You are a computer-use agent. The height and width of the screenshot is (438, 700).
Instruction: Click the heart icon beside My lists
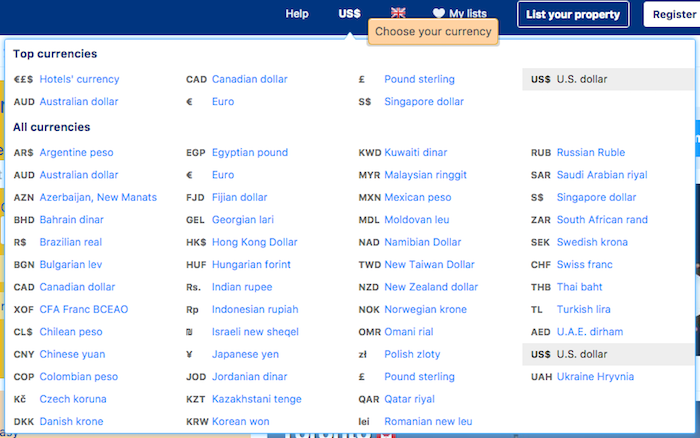438,13
